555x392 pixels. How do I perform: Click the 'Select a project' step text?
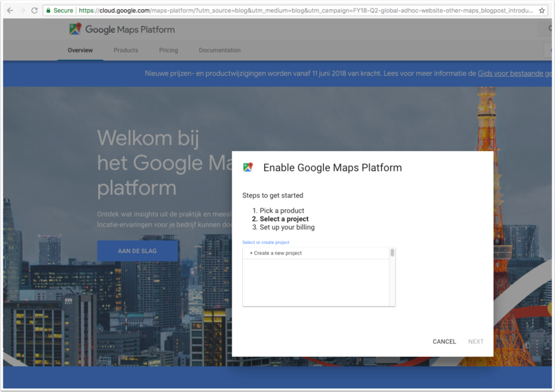pos(284,219)
